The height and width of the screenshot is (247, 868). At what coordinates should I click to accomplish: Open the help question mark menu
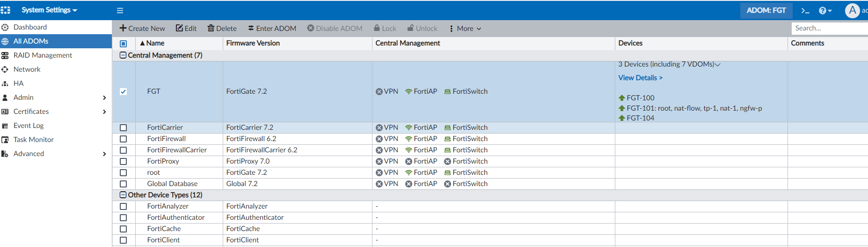click(825, 10)
